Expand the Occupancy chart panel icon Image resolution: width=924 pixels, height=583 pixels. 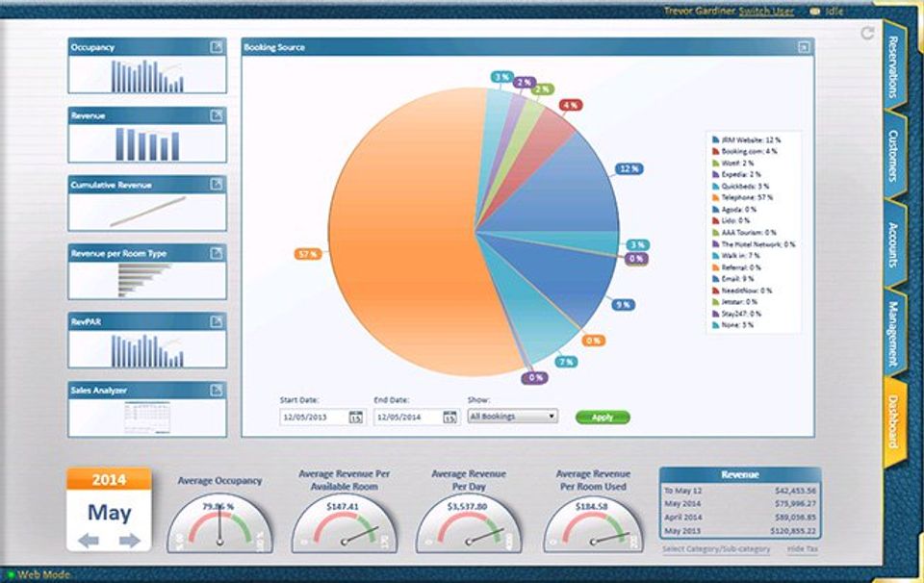217,47
